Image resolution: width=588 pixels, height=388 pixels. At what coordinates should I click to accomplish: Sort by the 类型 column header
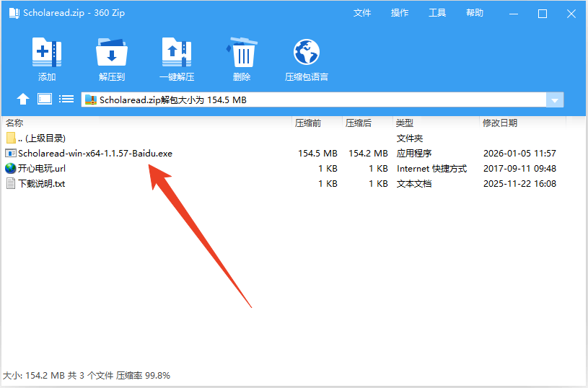[x=405, y=123]
